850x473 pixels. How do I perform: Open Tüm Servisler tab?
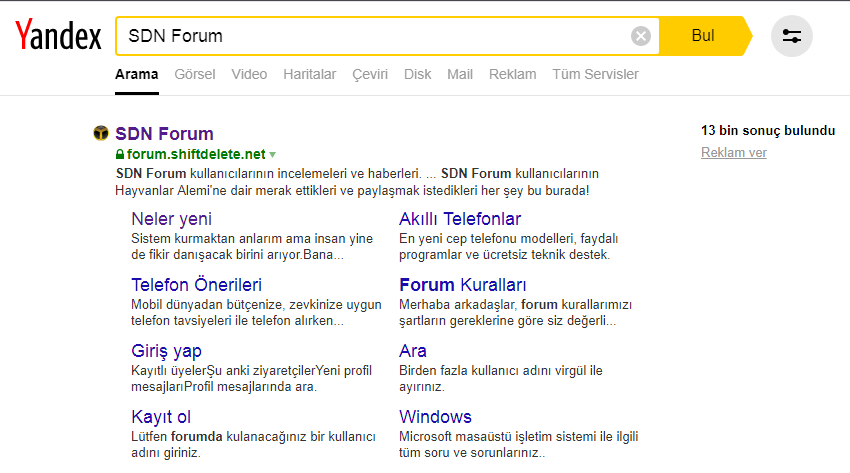(595, 74)
